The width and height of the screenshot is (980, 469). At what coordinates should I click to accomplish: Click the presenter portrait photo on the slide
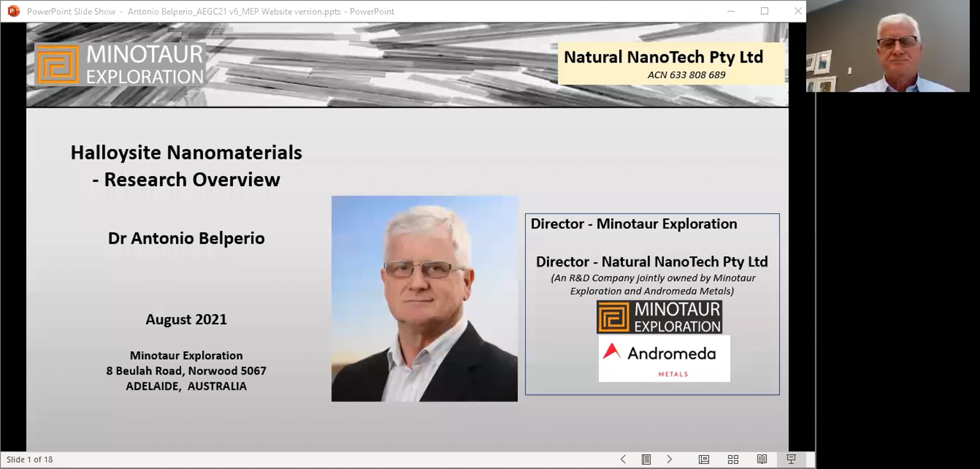point(424,299)
